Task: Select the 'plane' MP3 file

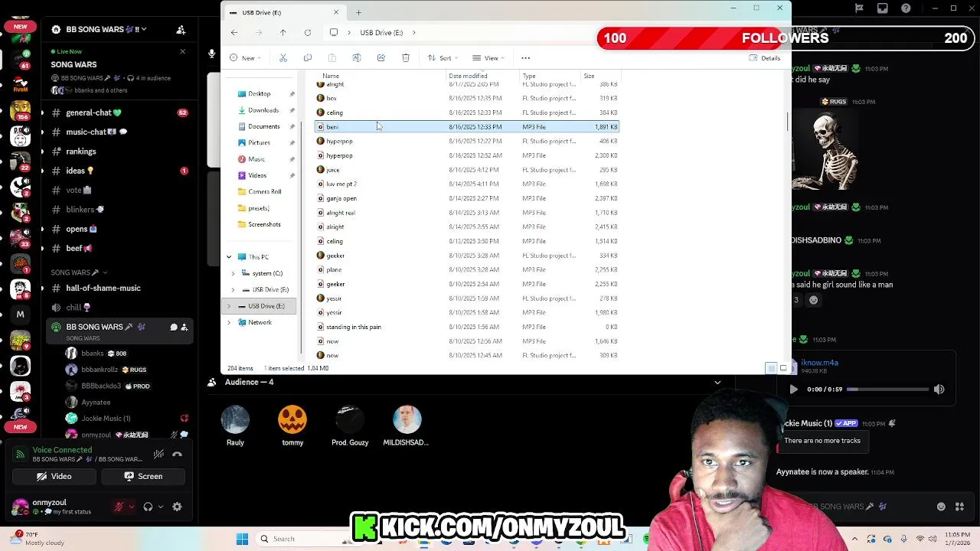Action: pyautogui.click(x=467, y=270)
